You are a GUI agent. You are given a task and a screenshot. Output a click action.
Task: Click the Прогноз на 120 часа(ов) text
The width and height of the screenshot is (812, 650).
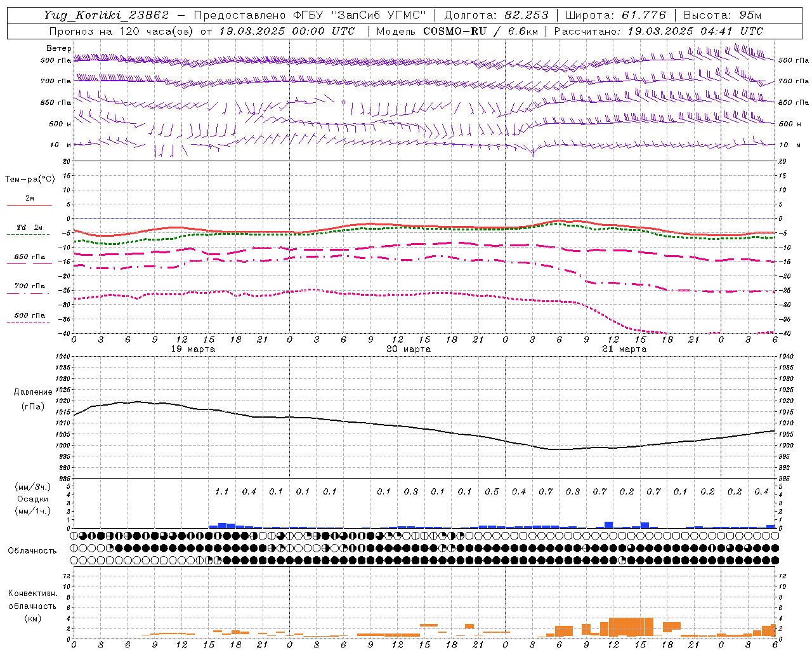121,31
